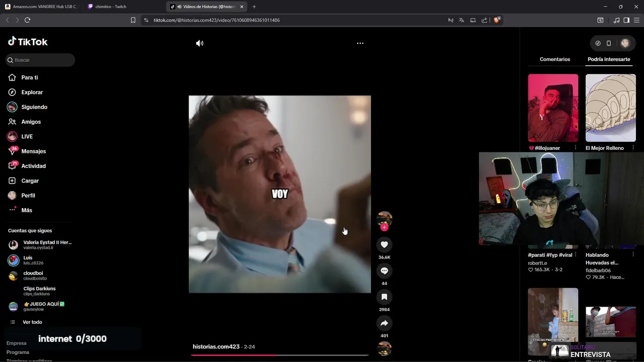The width and height of the screenshot is (644, 362).
Task: Open the robertt.e creator name
Action: (537, 263)
